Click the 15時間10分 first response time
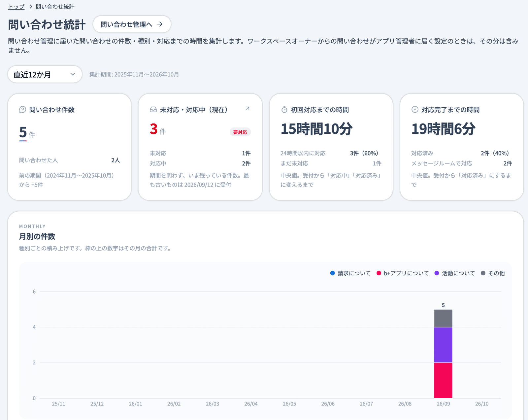 pos(316,129)
